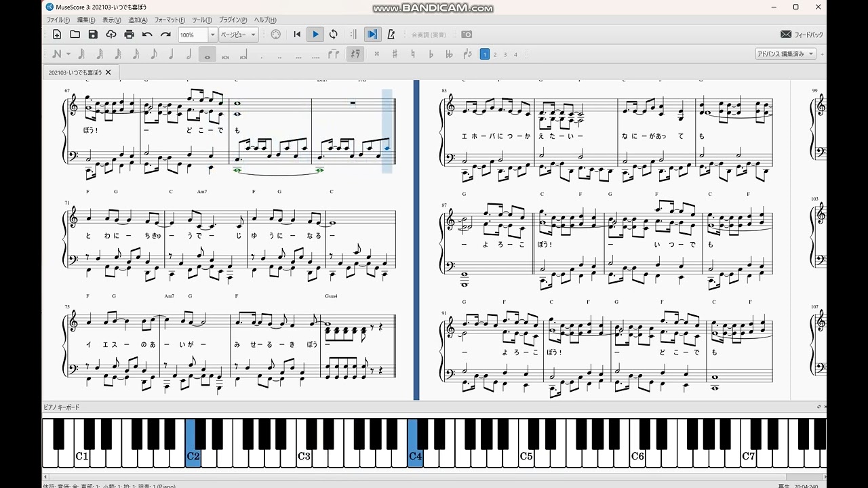868x488 pixels.
Task: Redo the last undone action
Action: (x=165, y=35)
